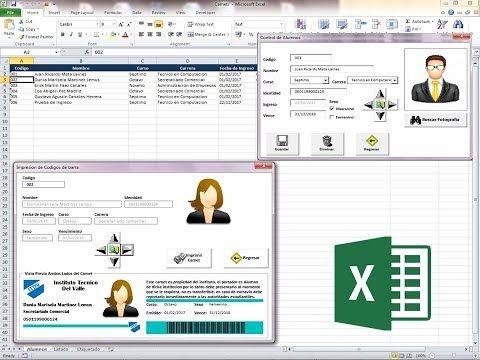The image size is (480, 360).
Task: Click the up arrow in barcode form navigator
Action: 114,238
